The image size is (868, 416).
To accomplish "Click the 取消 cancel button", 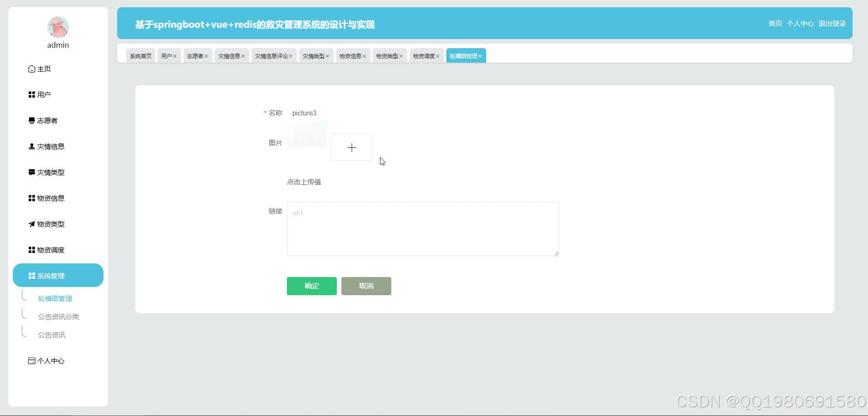I will click(x=366, y=286).
